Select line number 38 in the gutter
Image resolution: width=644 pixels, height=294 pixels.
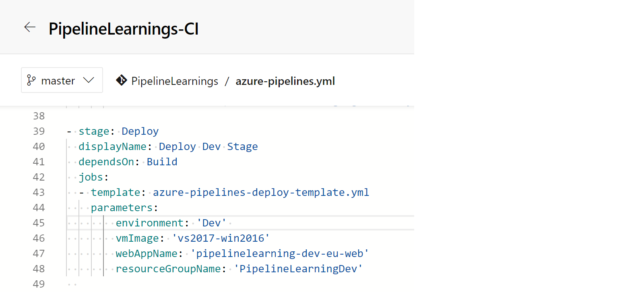[x=39, y=116]
